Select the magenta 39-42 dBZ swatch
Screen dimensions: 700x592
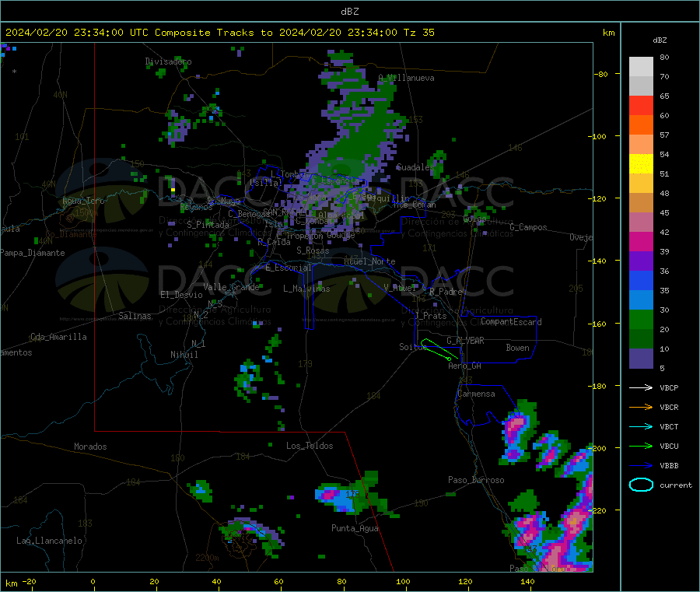coord(641,241)
